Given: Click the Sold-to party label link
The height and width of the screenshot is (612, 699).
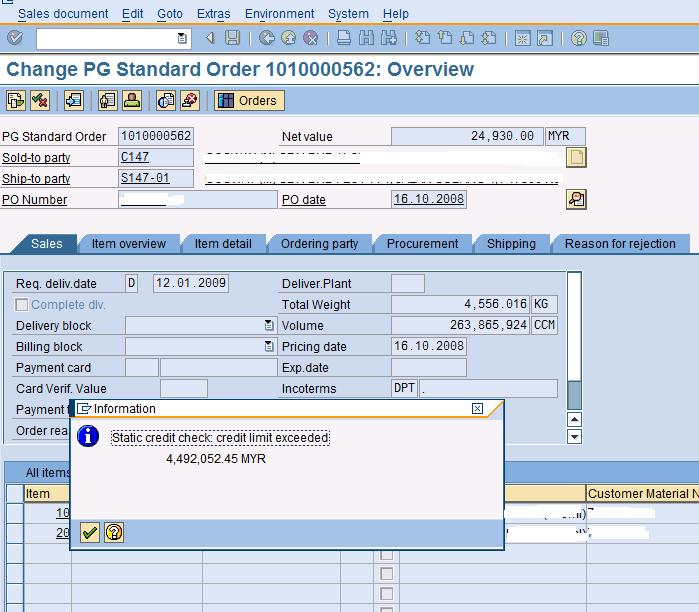Looking at the screenshot, I should click(x=36, y=158).
